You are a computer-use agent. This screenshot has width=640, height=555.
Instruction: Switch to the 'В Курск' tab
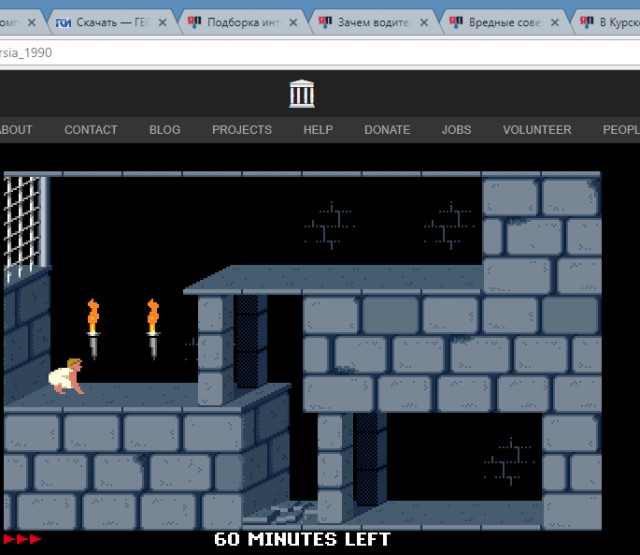(x=608, y=22)
